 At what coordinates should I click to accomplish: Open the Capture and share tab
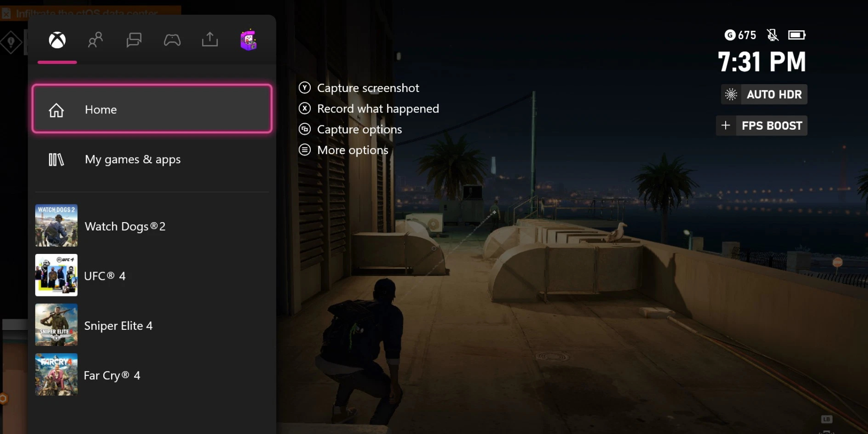tap(210, 39)
